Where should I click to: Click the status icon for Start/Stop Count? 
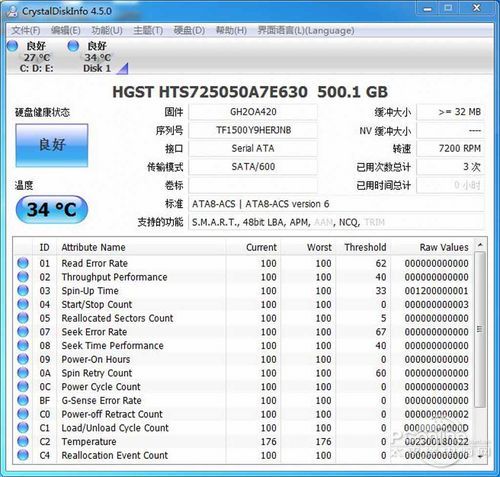click(x=23, y=304)
